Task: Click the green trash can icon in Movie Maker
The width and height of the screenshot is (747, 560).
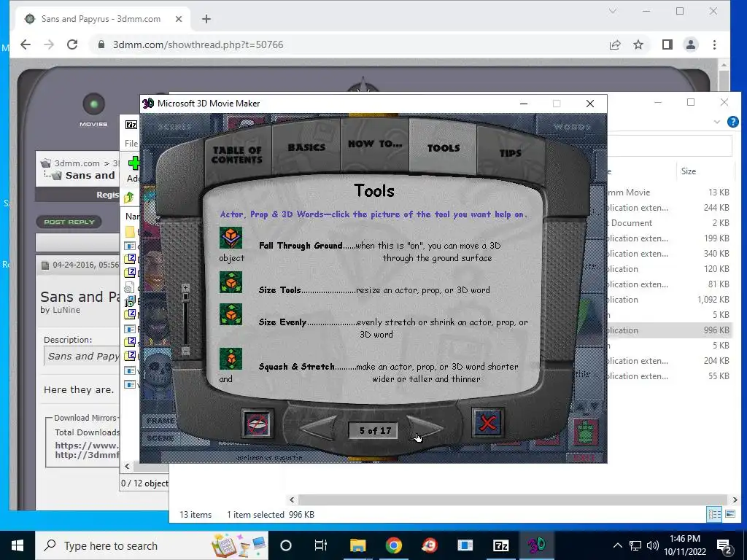Action: tap(587, 432)
